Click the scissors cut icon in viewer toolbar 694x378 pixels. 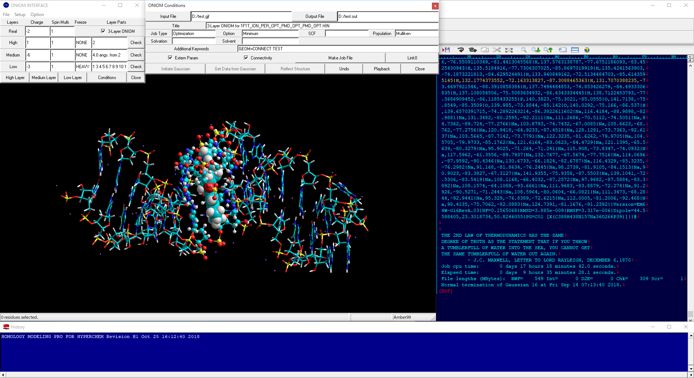point(497,50)
